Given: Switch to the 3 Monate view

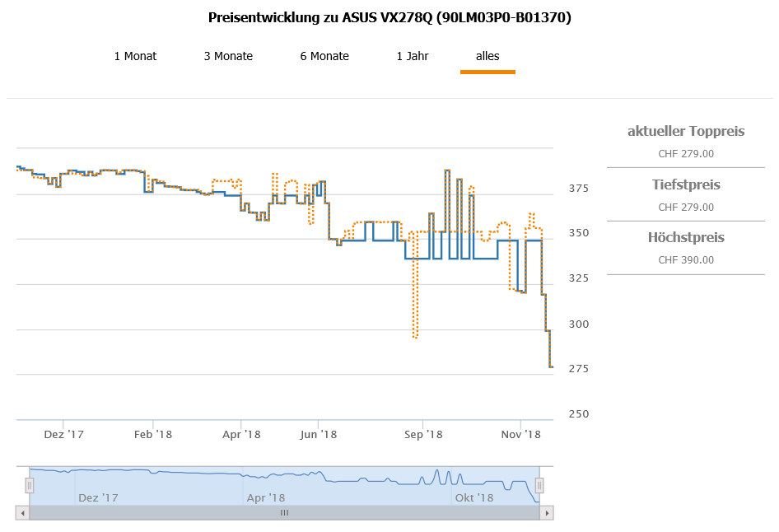Looking at the screenshot, I should (x=228, y=56).
